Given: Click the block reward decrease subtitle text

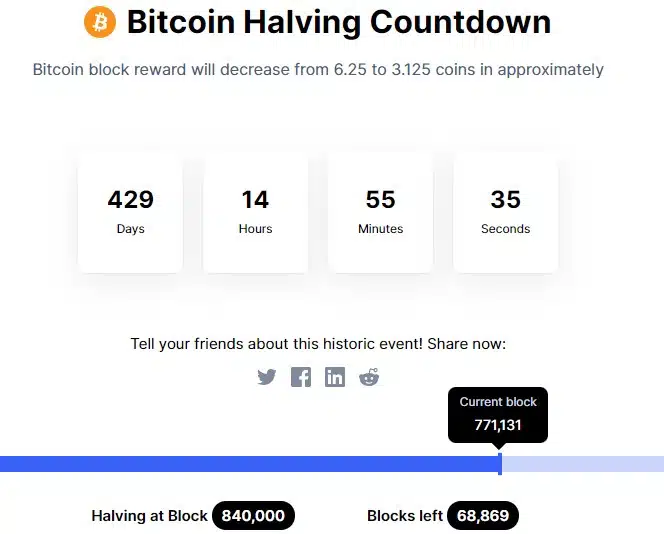Looking at the screenshot, I should [318, 70].
